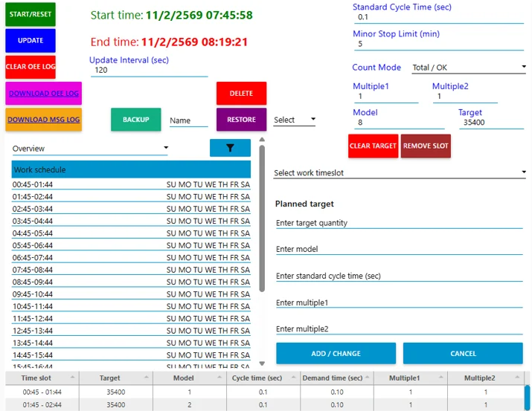
Task: Click the schedule list scroll-down arrow
Action: [262, 363]
